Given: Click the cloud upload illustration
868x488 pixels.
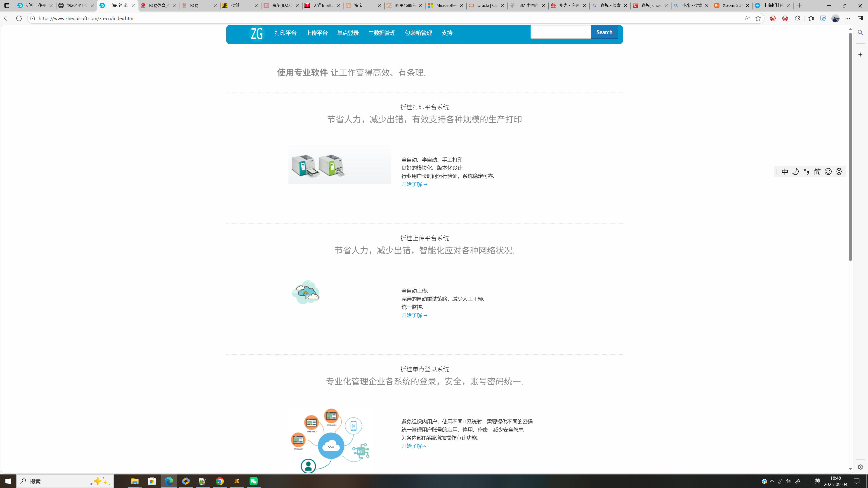Looking at the screenshot, I should [306, 292].
